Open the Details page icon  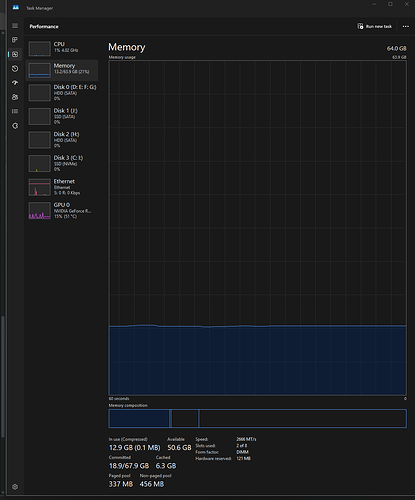pos(15,111)
